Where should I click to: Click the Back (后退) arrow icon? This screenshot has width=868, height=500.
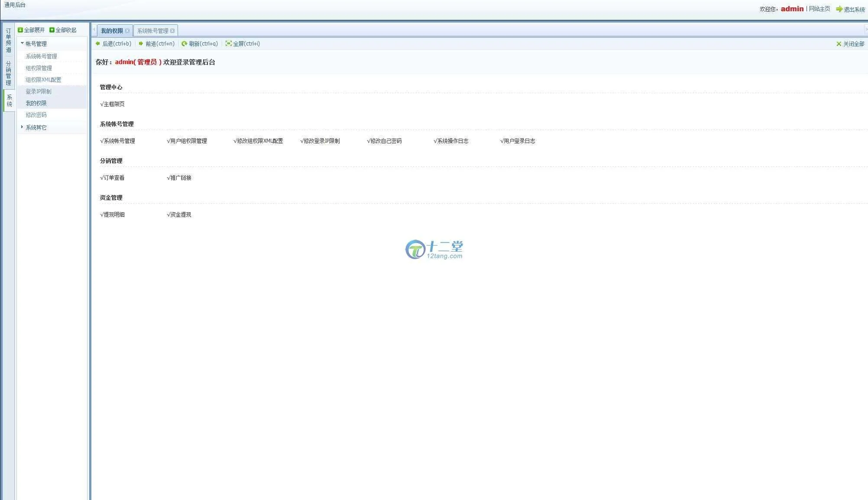tap(98, 43)
